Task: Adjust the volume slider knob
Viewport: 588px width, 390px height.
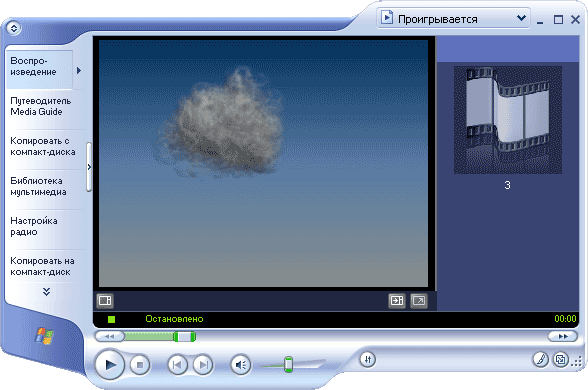Action: (x=288, y=364)
